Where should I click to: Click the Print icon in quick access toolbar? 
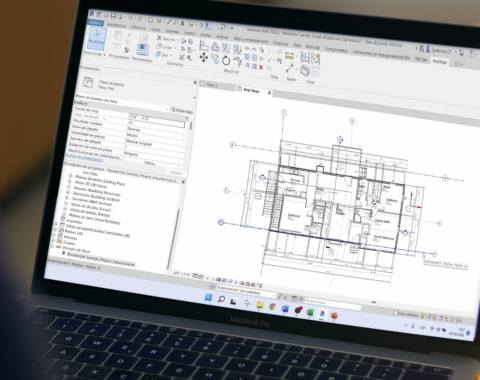pos(151,20)
